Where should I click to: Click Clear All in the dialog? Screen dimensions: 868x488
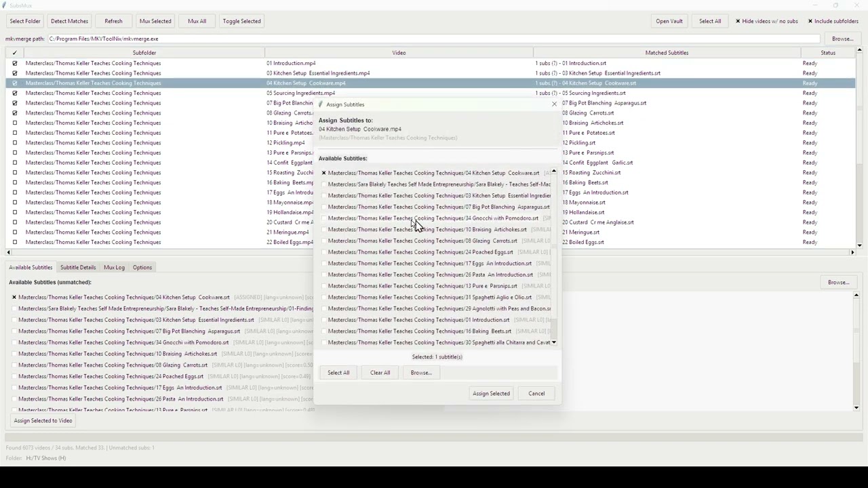click(380, 372)
